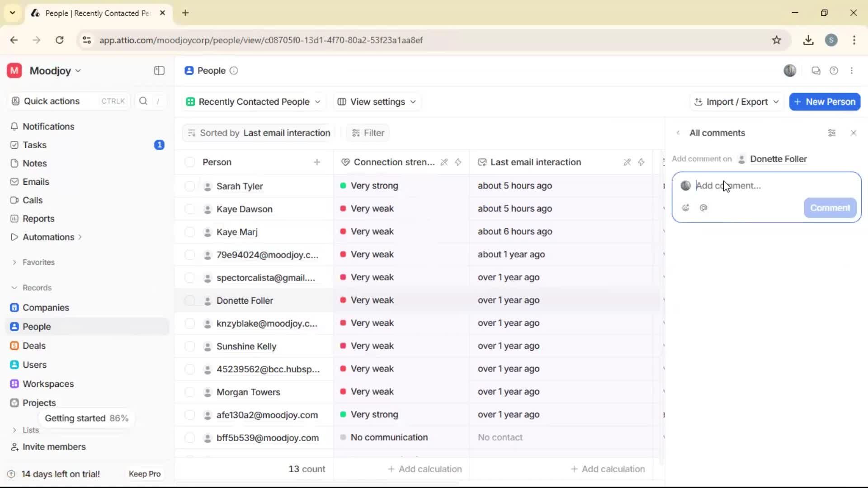The image size is (868, 488).
Task: Switch to the People section in sidebar
Action: [36, 326]
